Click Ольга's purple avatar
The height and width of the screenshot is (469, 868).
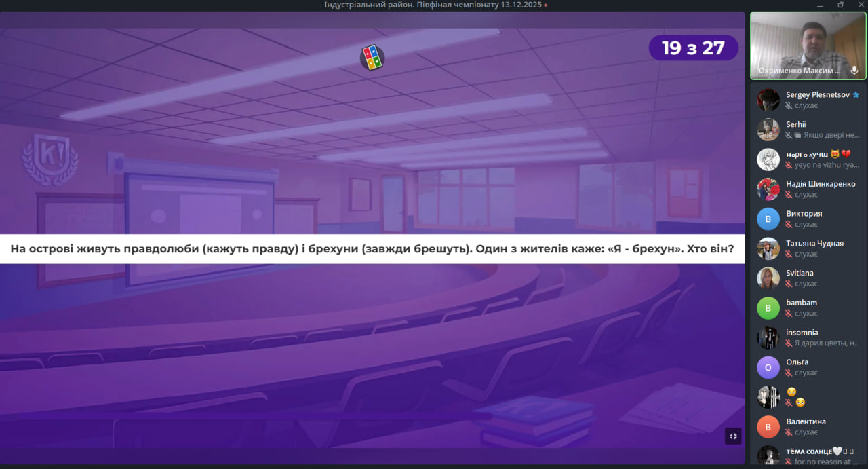click(768, 367)
